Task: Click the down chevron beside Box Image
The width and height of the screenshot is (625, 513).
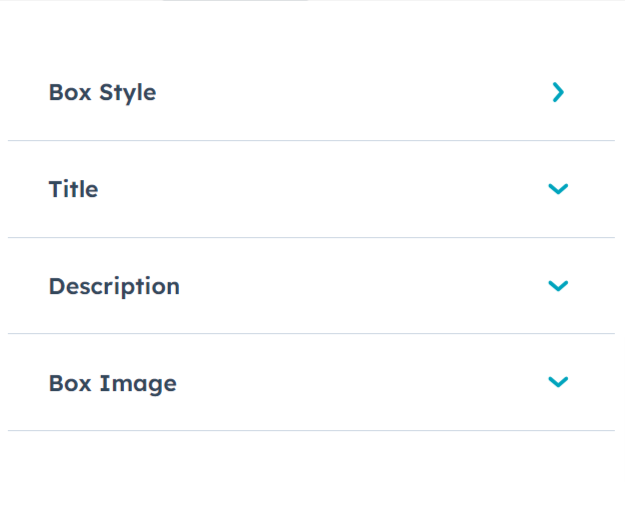Action: [x=558, y=382]
